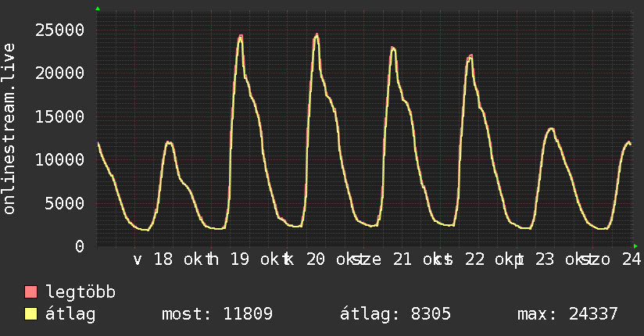
Task: Click the 23 okt peak on the graph
Action: pos(551,130)
